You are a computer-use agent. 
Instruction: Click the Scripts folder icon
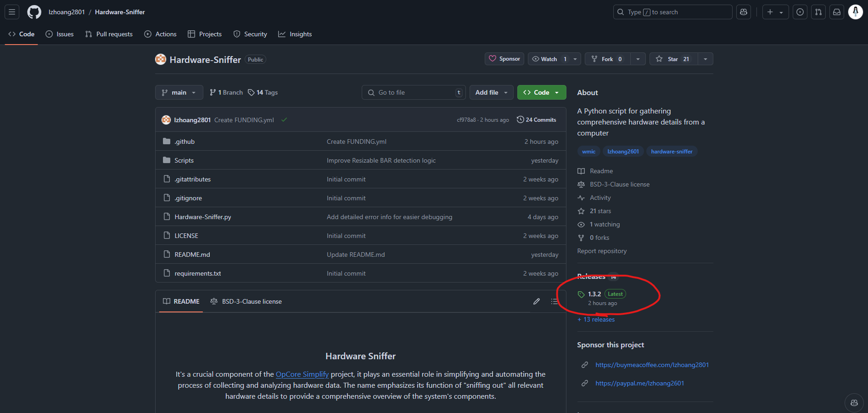167,160
